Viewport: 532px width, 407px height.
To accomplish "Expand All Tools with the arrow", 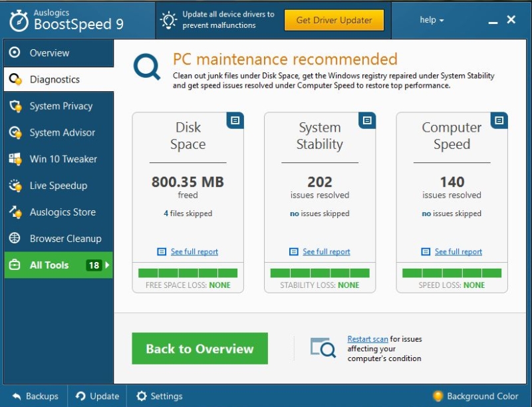I will pyautogui.click(x=108, y=265).
